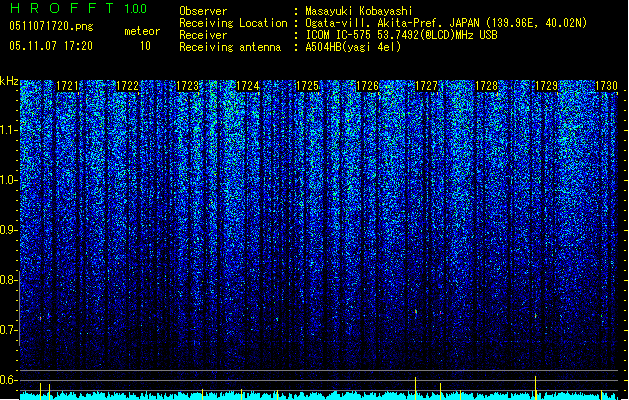Select antenna value A504HB(yagi 4el)
The image size is (629, 400).
[x=353, y=47]
